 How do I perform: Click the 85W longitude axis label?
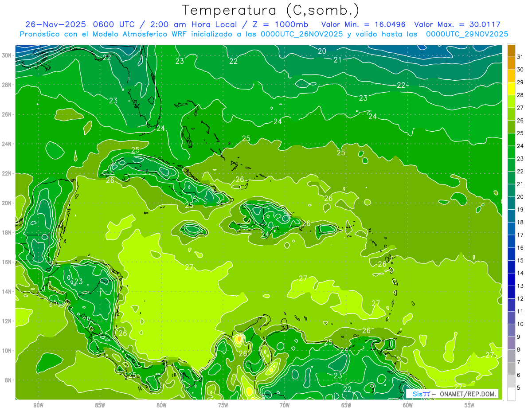coord(100,405)
